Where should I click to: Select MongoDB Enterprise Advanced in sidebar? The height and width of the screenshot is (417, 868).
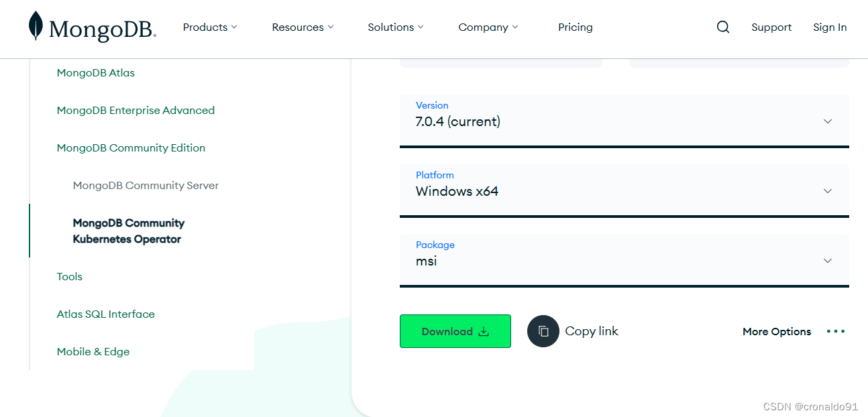pos(135,110)
